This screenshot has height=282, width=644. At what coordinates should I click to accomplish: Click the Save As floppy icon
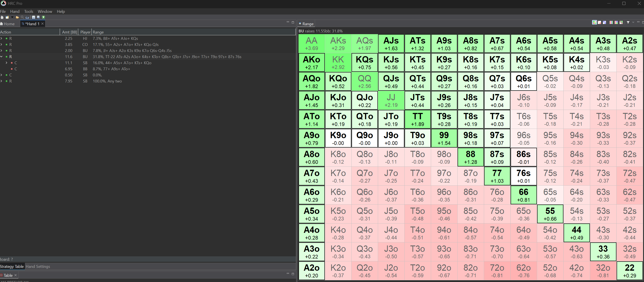pyautogui.click(x=38, y=17)
